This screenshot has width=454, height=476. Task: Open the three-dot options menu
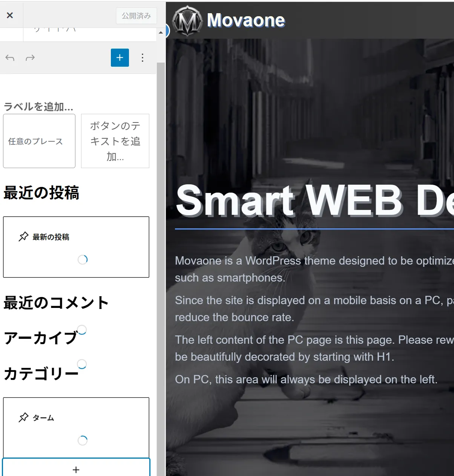pos(142,58)
